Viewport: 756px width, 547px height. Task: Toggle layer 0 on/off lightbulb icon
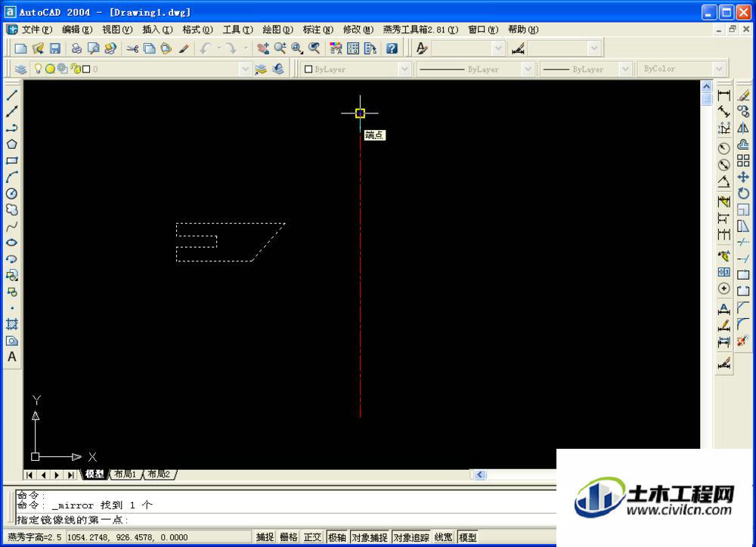click(x=38, y=69)
